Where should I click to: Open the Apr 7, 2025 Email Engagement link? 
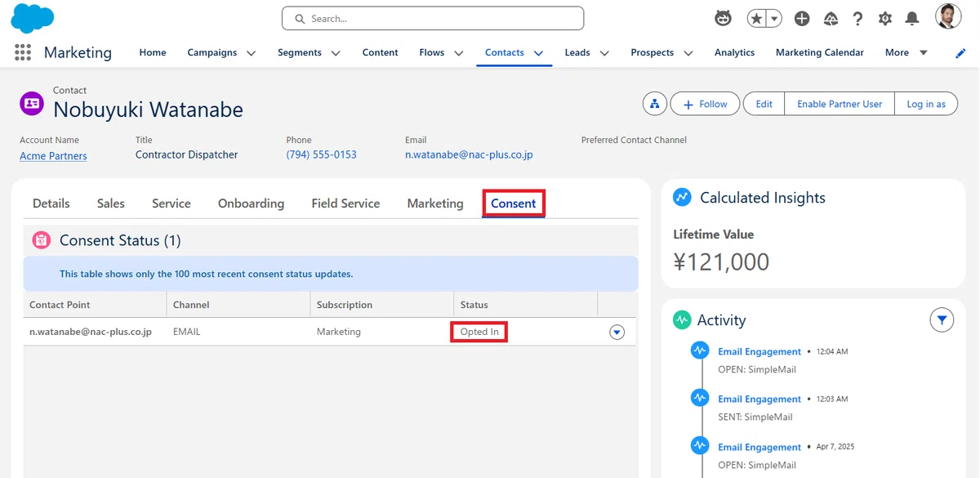tap(759, 447)
